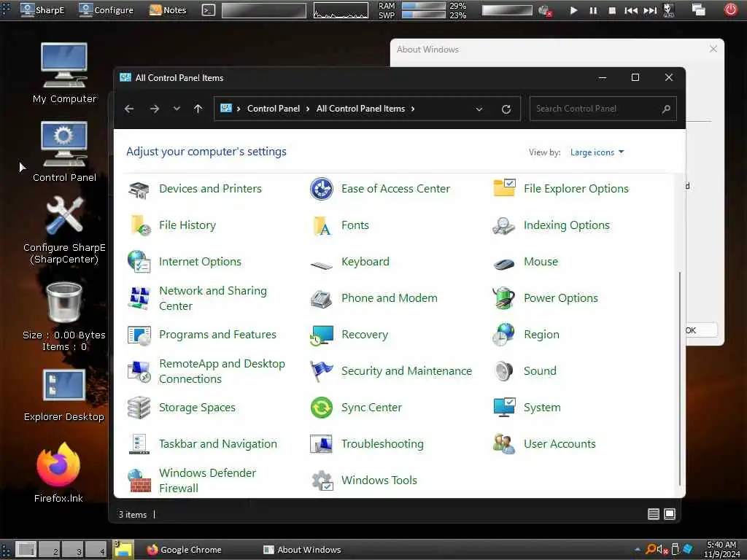
Task: Open the Power Options battery icon
Action: 503,298
